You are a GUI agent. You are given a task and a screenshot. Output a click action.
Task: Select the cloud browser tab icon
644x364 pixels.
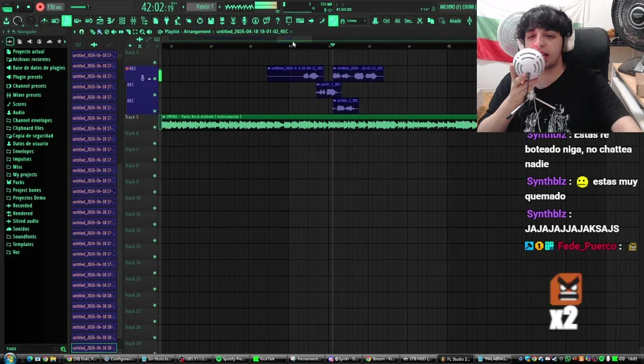[x=49, y=41]
